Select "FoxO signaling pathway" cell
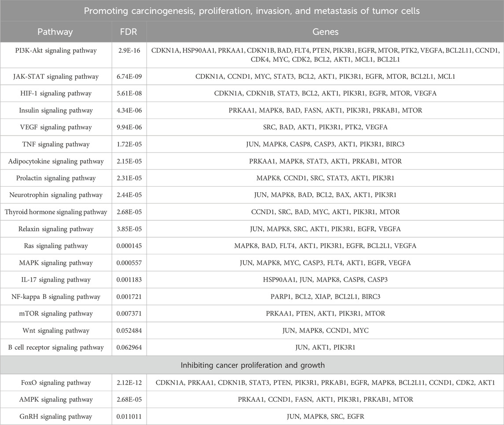504x425 pixels. click(x=56, y=383)
